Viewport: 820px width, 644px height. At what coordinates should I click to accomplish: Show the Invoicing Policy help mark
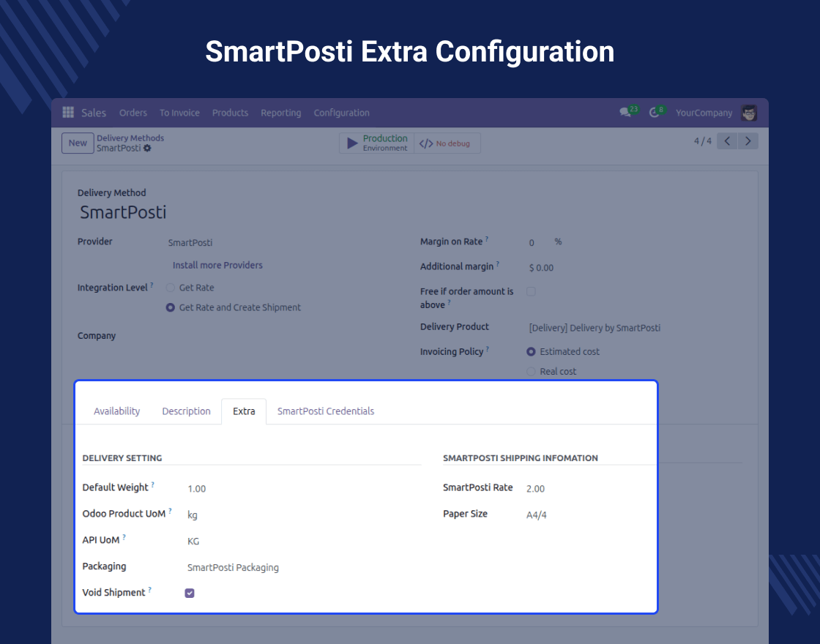point(488,348)
